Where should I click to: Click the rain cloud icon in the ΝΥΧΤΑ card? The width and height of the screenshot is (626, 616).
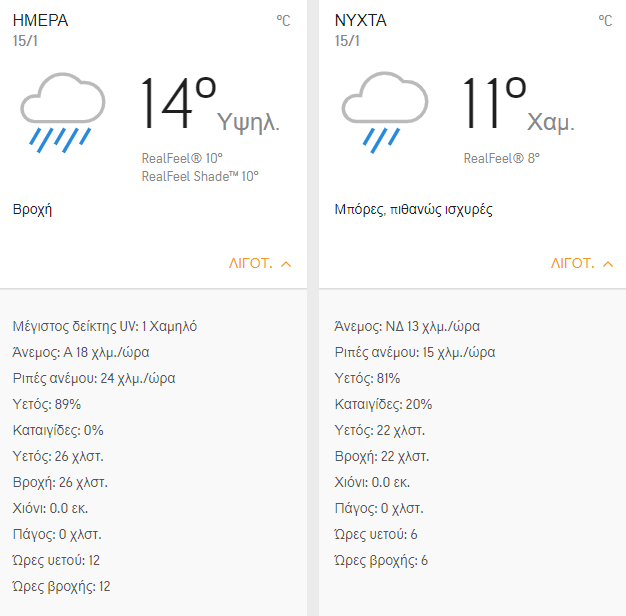[x=384, y=111]
